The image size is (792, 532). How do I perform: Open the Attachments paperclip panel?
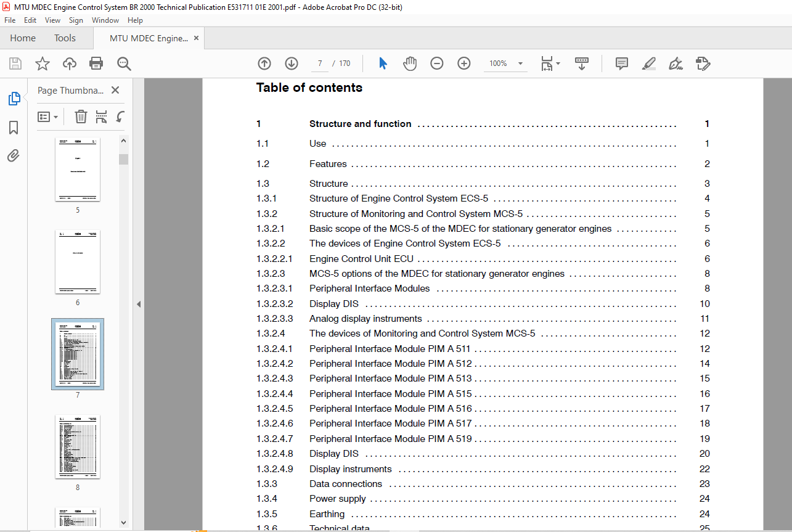click(14, 155)
